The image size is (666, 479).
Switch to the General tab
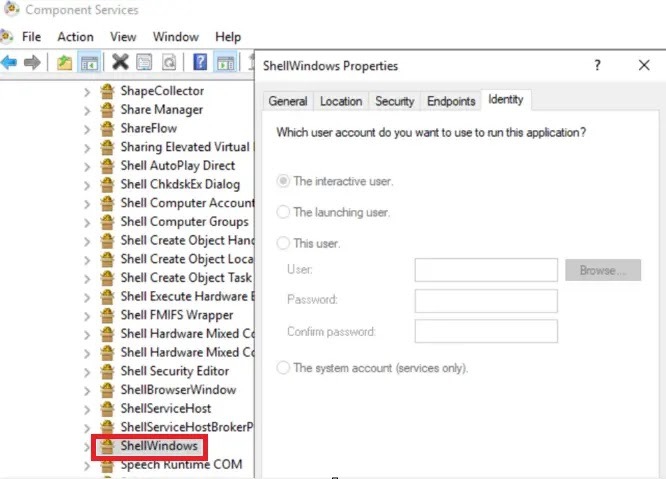pyautogui.click(x=288, y=101)
